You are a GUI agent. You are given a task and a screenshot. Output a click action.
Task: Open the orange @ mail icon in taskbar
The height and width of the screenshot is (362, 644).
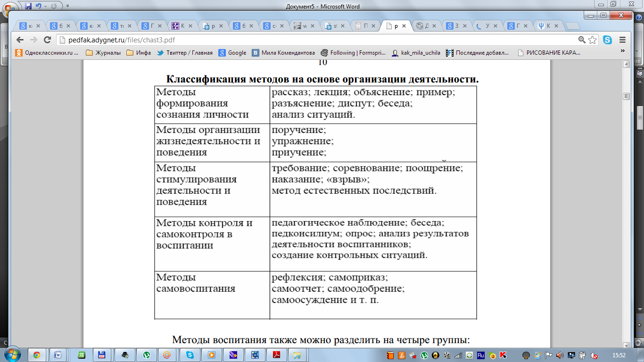pos(167,354)
